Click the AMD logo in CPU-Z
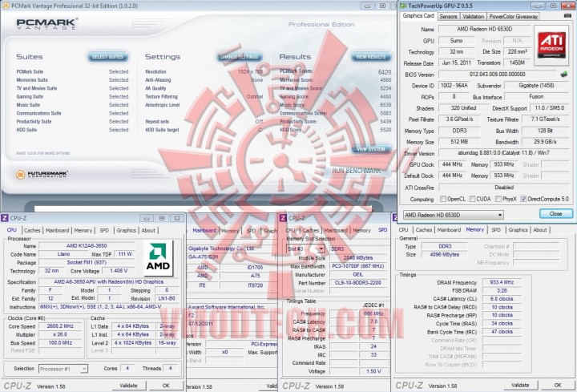 pos(158,258)
